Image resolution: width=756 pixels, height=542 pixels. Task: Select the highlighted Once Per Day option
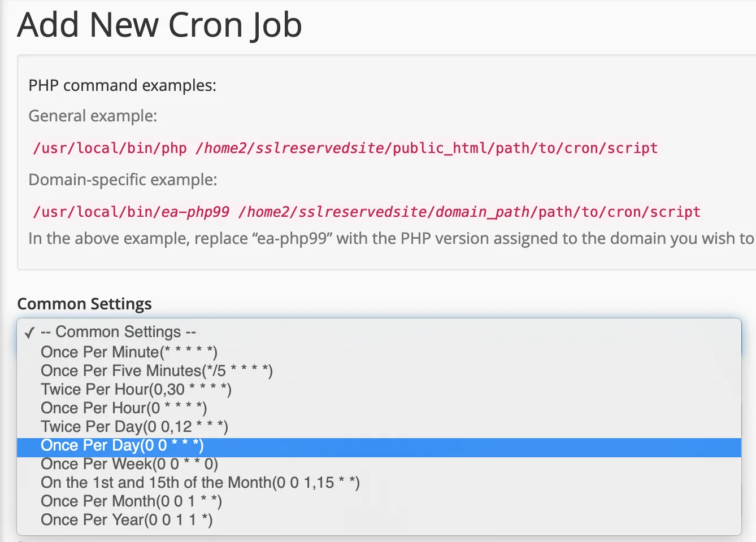tap(122, 445)
